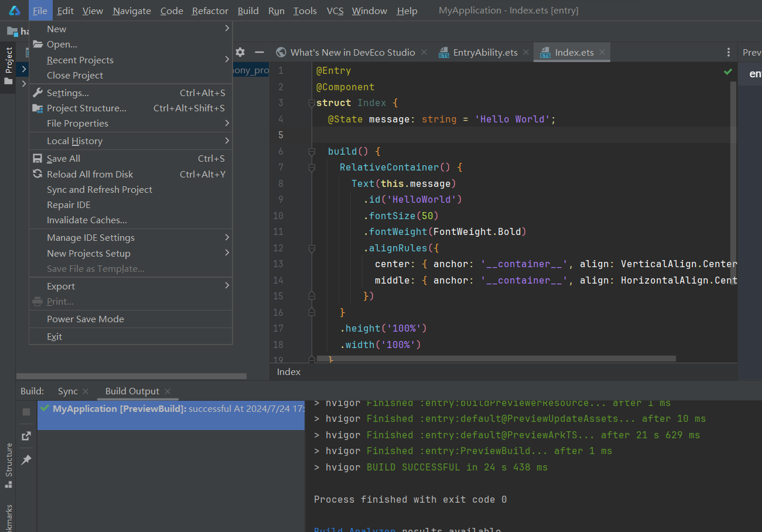Open the editor options gear icon
Screen dimensions: 762x532
(240, 52)
